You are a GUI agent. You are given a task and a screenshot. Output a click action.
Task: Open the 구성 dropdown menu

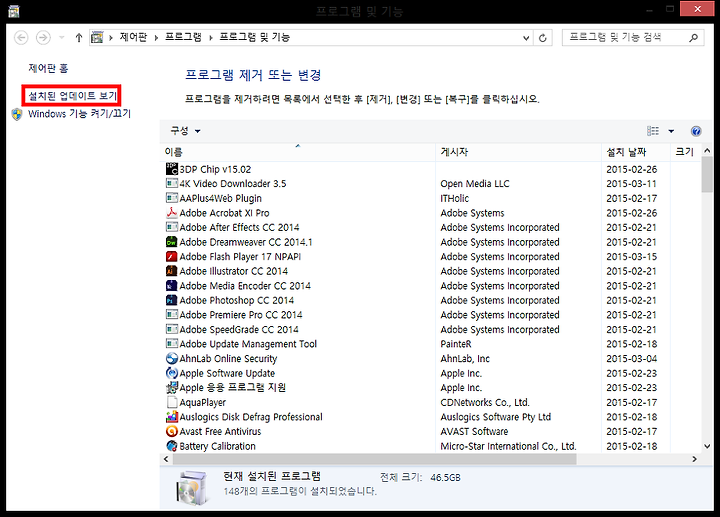click(x=185, y=131)
